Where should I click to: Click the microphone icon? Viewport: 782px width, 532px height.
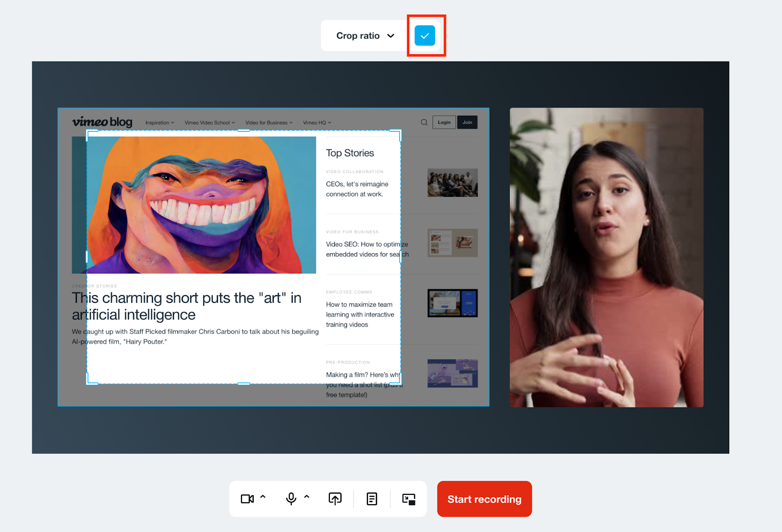[x=291, y=499]
